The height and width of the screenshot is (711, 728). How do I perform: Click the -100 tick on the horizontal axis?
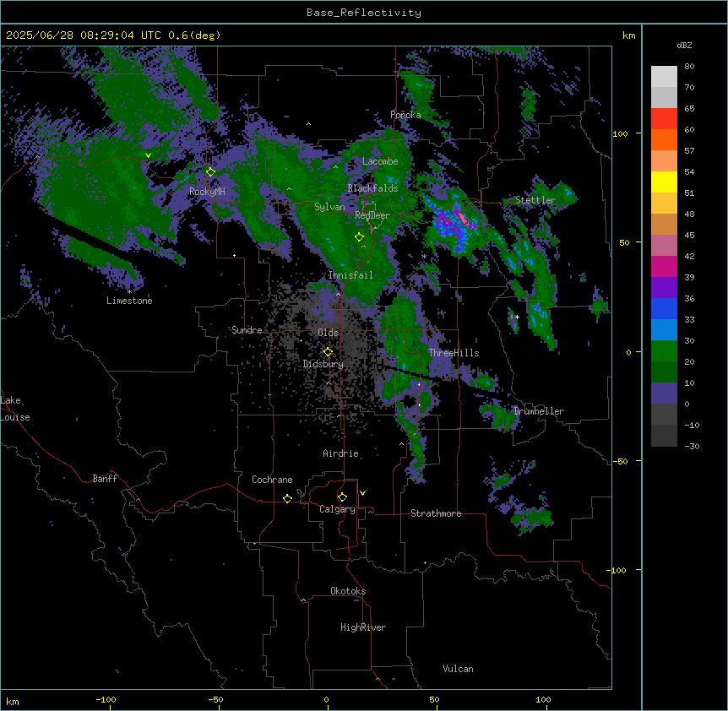(106, 699)
